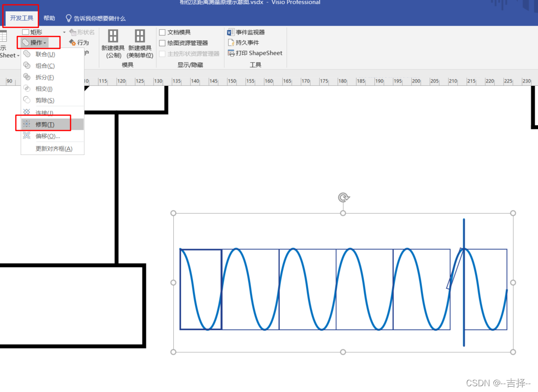
Task: Open the dropdown arrow beside 矩形
Action: pyautogui.click(x=64, y=32)
